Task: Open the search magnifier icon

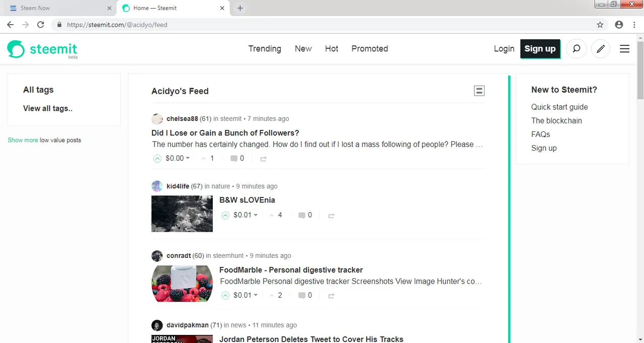Action: (577, 49)
